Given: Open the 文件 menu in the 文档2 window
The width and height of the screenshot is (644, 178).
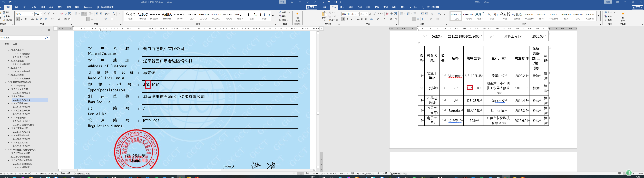Looking at the screenshot, I should point(324,7).
